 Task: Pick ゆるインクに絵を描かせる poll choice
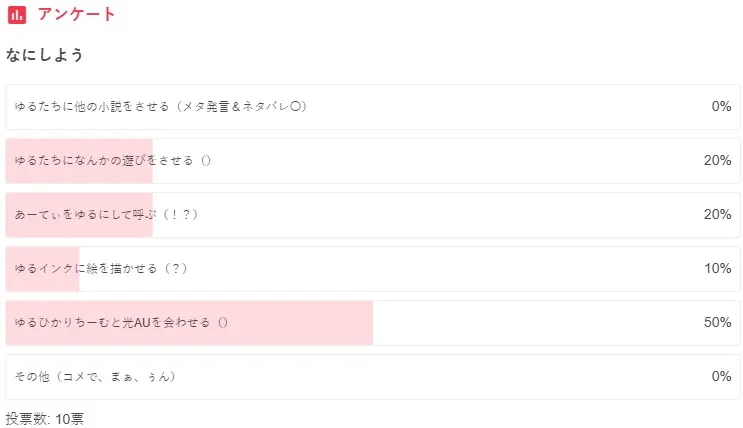(101, 269)
